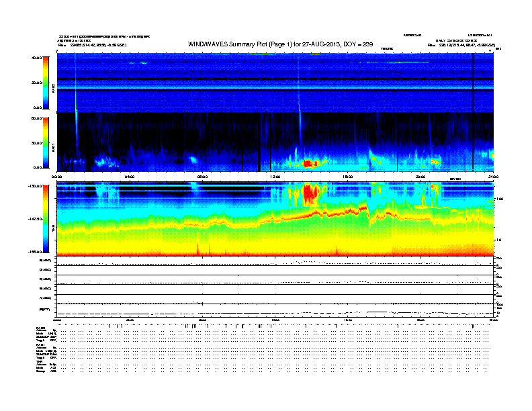This screenshot has width=532, height=411.
Task: Click the 20:00 tick label below RAD1 panel
Action: coord(420,177)
